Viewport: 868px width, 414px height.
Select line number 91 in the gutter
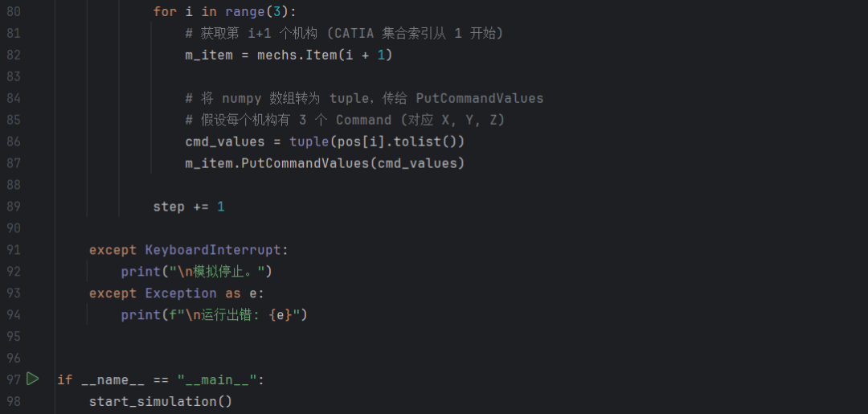pos(13,250)
